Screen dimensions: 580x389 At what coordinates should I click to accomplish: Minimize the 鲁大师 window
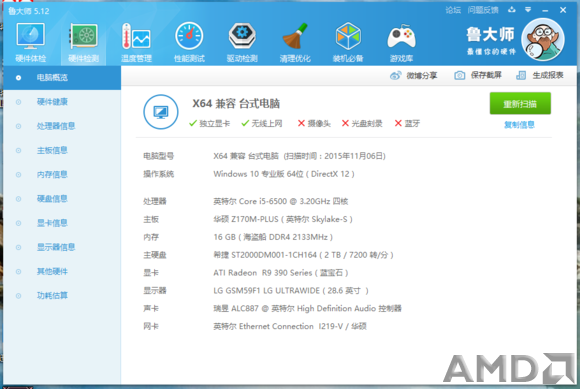click(x=545, y=10)
